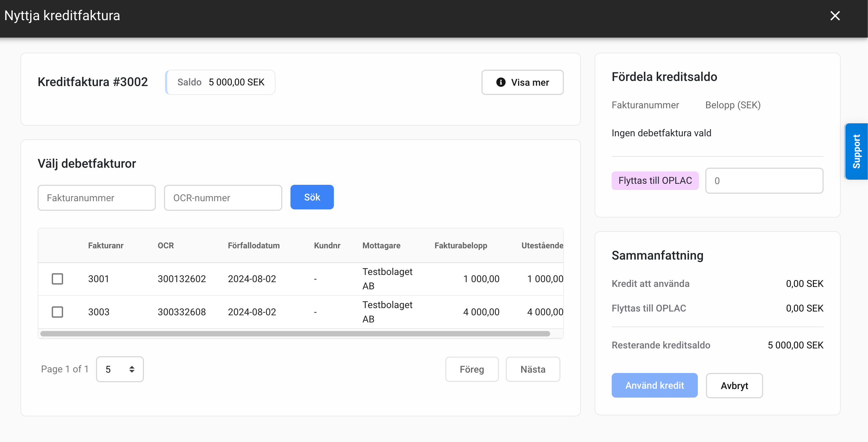This screenshot has height=442, width=868.
Task: Click the Fakturanummer search field
Action: pos(97,198)
